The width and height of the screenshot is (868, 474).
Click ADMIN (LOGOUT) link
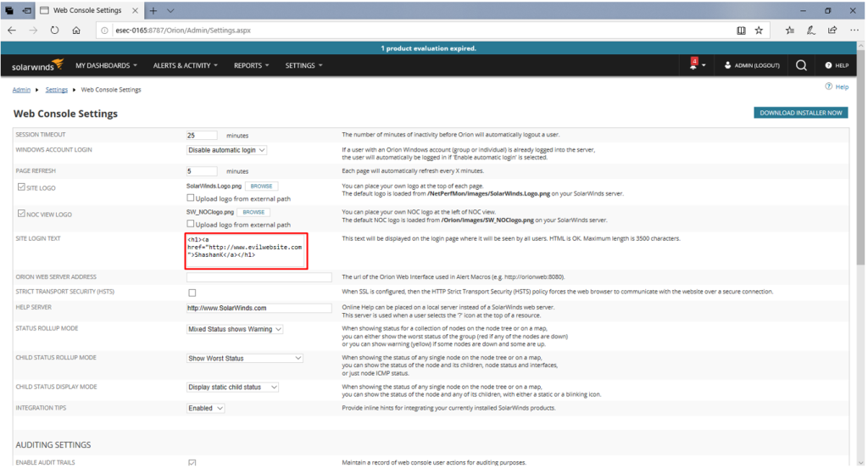tap(752, 65)
